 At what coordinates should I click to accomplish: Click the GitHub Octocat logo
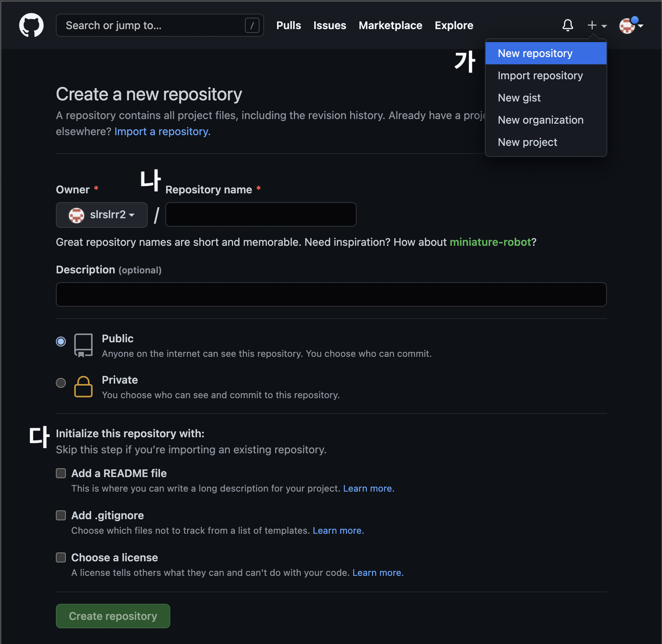31,25
